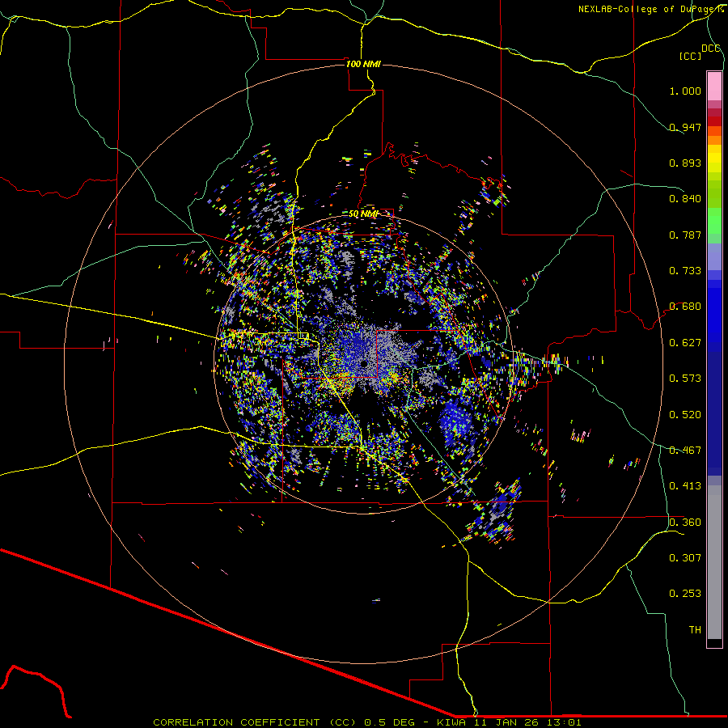Click the 13:01 timestamp in caption
Image resolution: width=728 pixels, height=728 pixels.
[x=564, y=722]
